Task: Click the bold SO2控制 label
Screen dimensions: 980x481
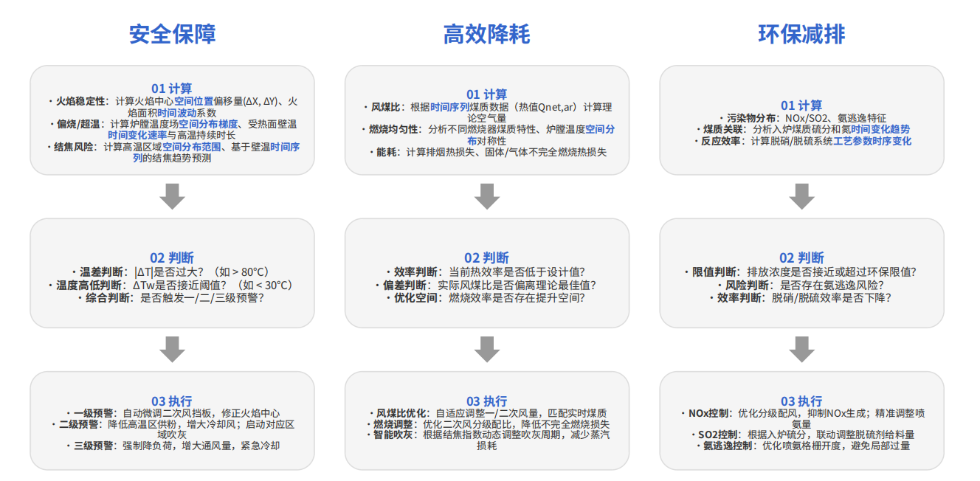Action: [717, 435]
